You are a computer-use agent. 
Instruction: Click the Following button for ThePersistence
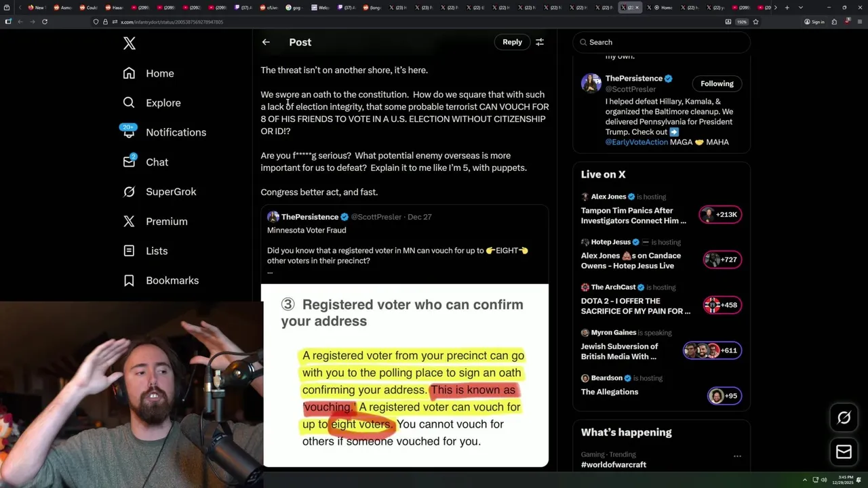click(x=717, y=83)
